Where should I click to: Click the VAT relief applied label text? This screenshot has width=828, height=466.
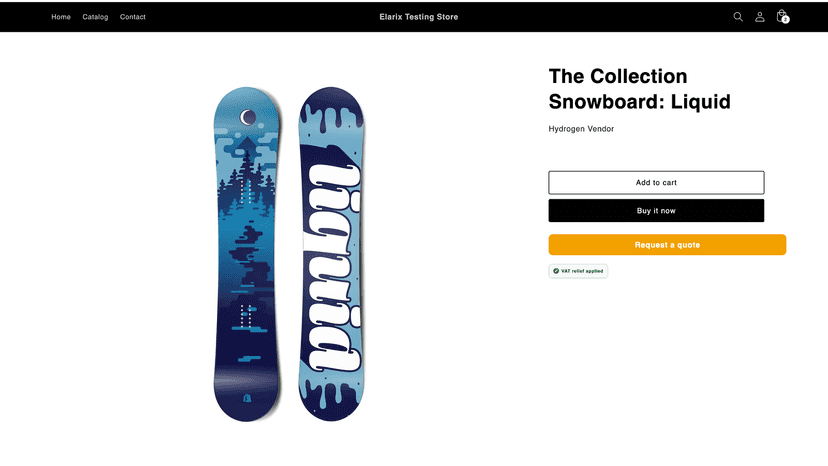click(582, 271)
